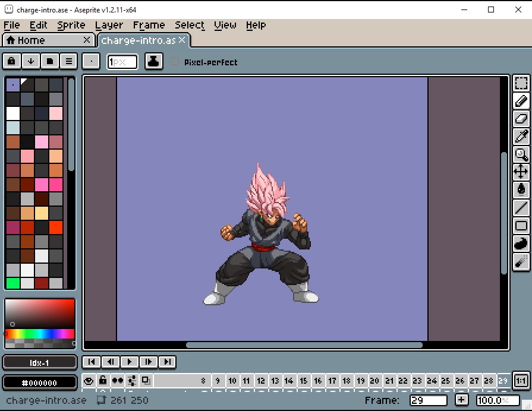The width and height of the screenshot is (532, 411).
Task: Go to next frame
Action: click(x=148, y=362)
